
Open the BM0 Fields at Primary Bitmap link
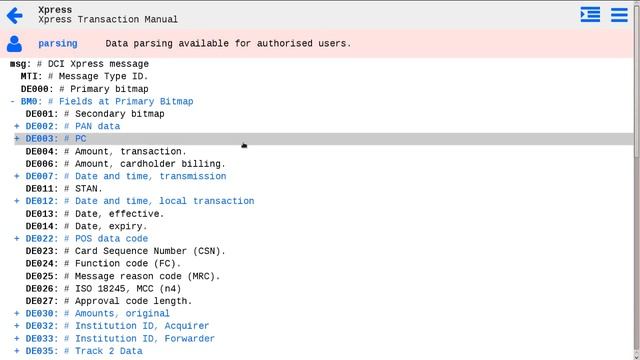coord(107,101)
